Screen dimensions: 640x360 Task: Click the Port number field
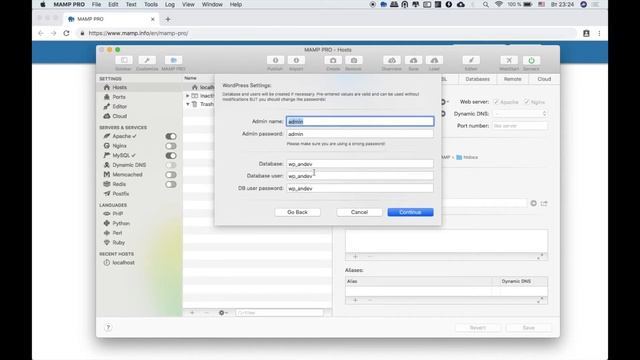520,126
